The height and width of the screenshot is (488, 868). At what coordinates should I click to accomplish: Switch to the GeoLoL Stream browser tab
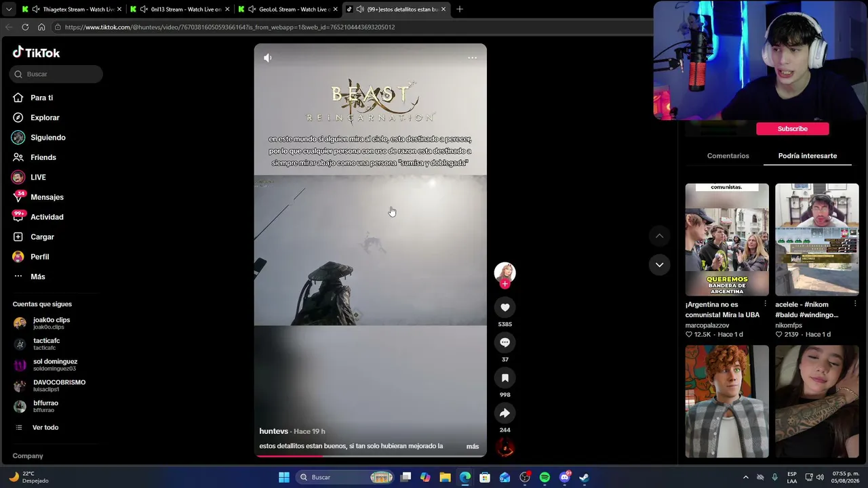coord(289,9)
